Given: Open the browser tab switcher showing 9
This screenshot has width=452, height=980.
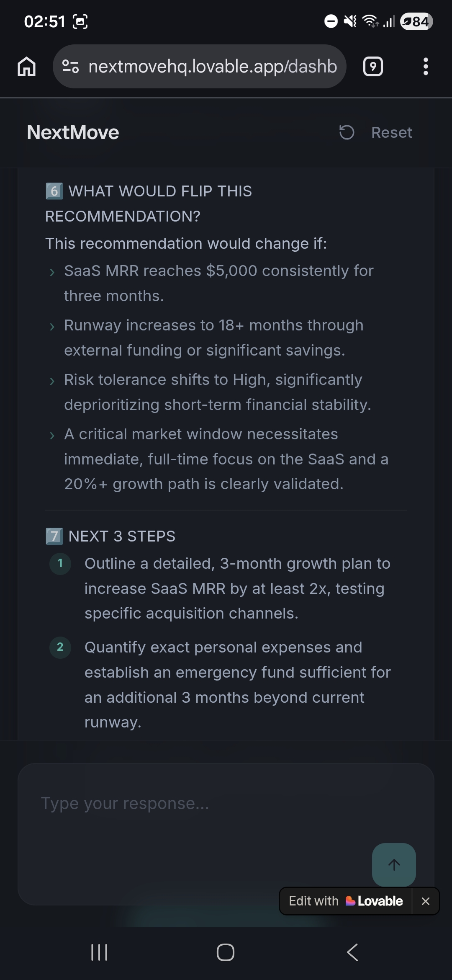Looking at the screenshot, I should tap(372, 66).
